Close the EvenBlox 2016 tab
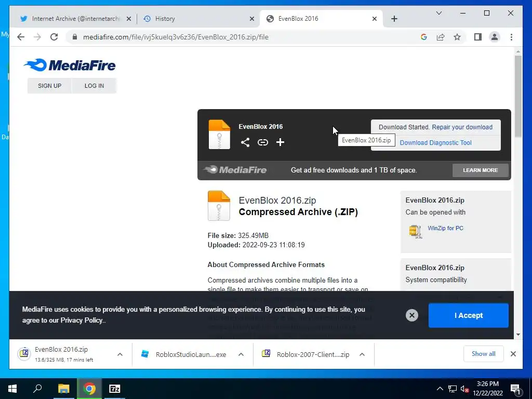 pyautogui.click(x=374, y=19)
